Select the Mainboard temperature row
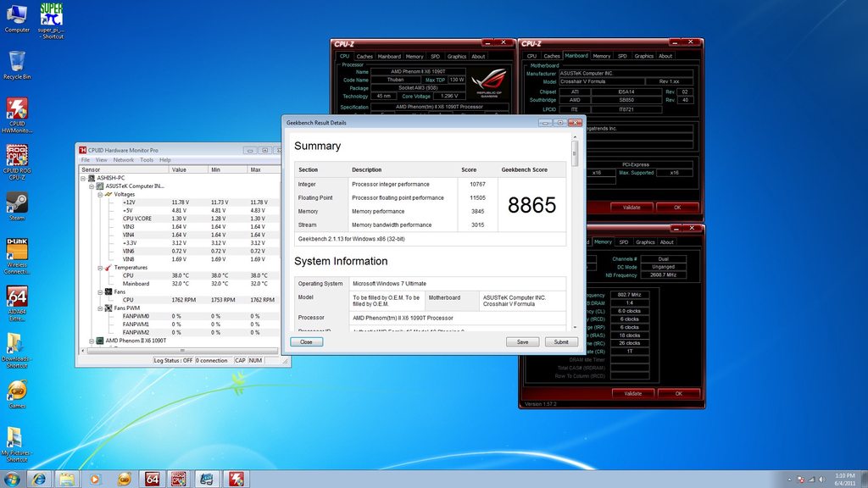The image size is (868, 488). [x=181, y=284]
